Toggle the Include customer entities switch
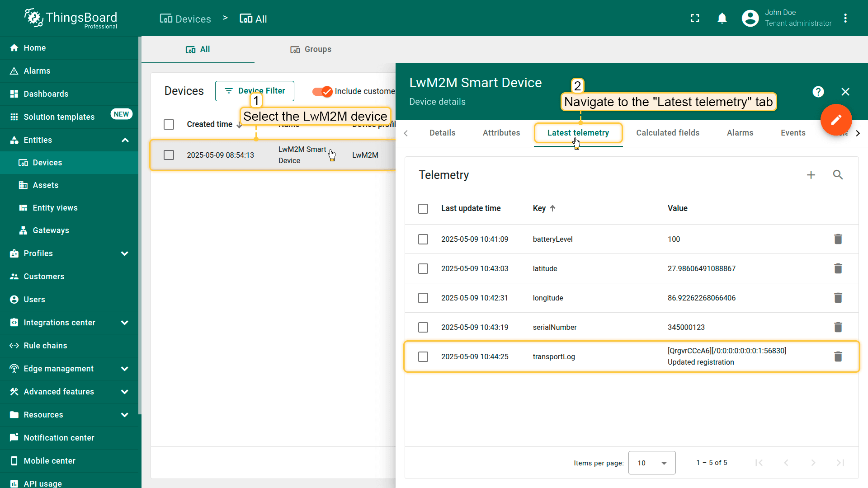This screenshot has width=868, height=488. tap(322, 91)
